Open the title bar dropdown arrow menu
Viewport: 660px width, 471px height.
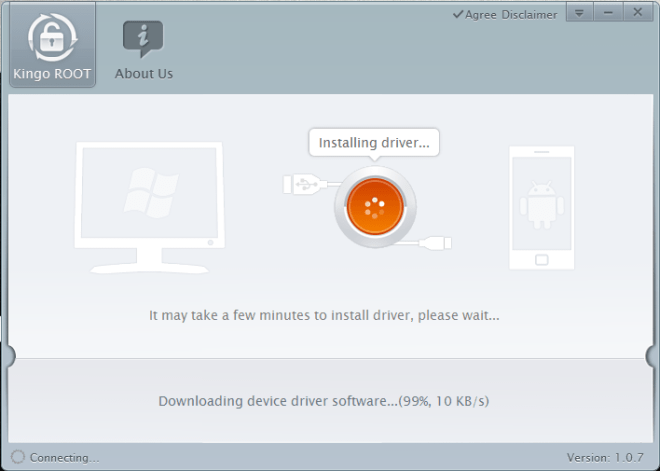[x=580, y=13]
